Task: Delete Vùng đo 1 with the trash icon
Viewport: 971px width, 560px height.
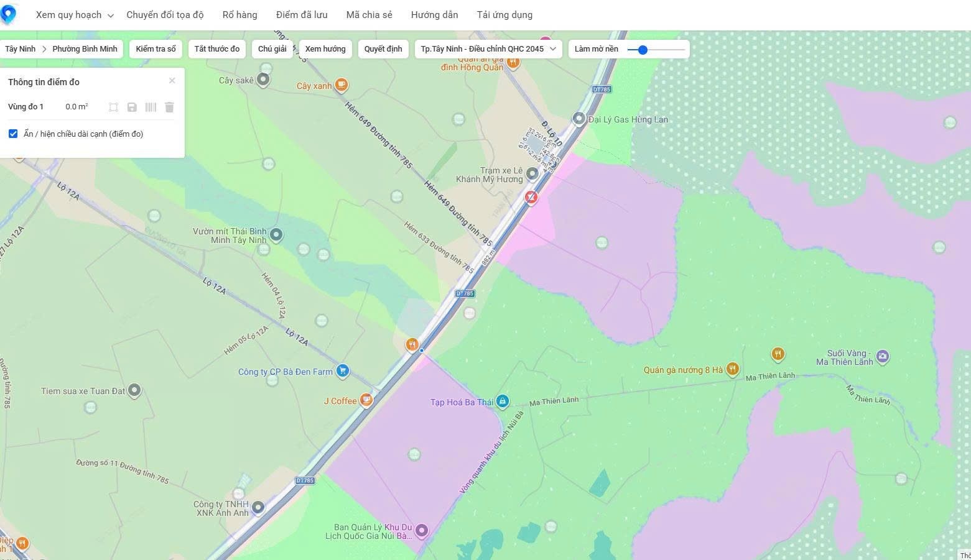Action: [169, 108]
